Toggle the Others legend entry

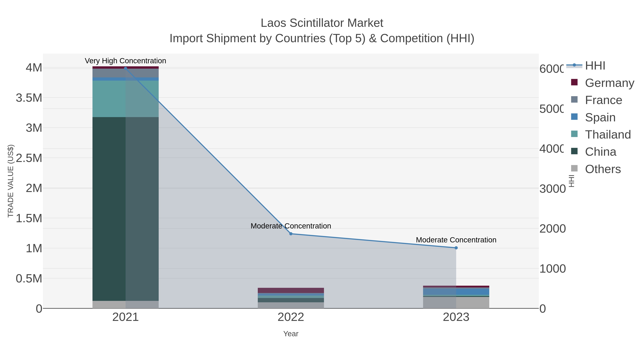pos(596,169)
